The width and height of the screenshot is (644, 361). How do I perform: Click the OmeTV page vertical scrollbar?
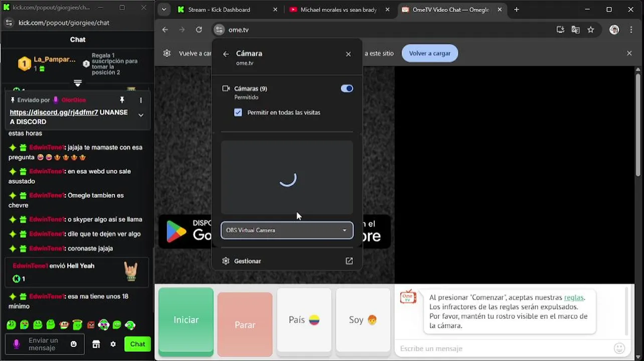click(638, 125)
